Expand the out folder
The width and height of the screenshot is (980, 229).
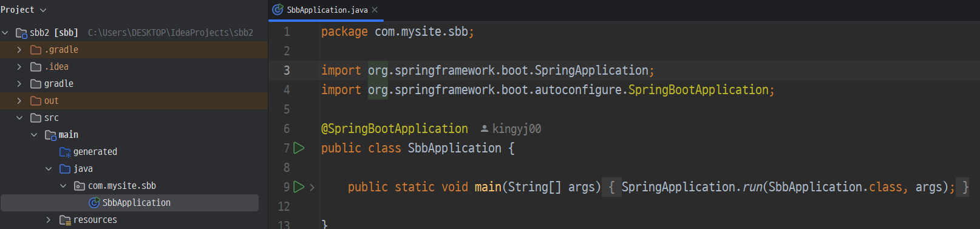point(19,101)
